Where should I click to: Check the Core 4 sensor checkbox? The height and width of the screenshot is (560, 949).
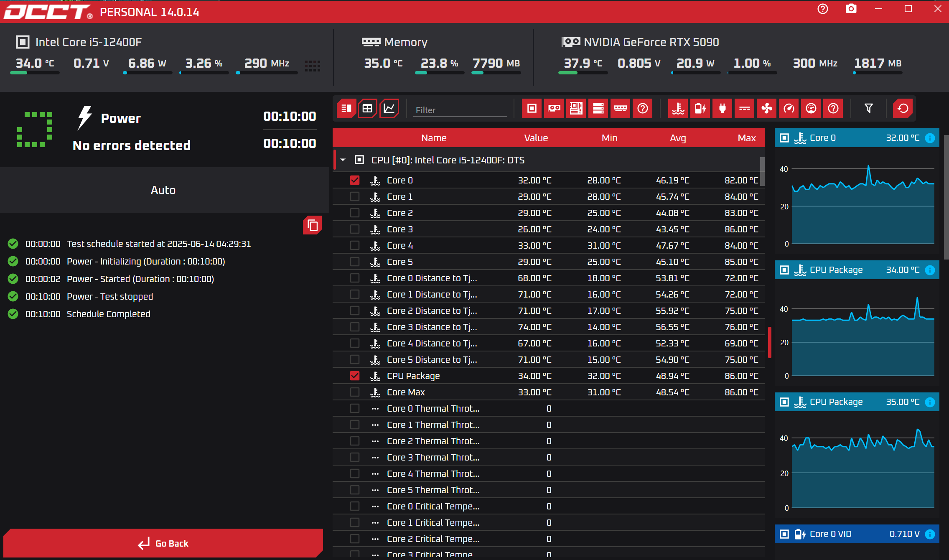[x=355, y=245]
